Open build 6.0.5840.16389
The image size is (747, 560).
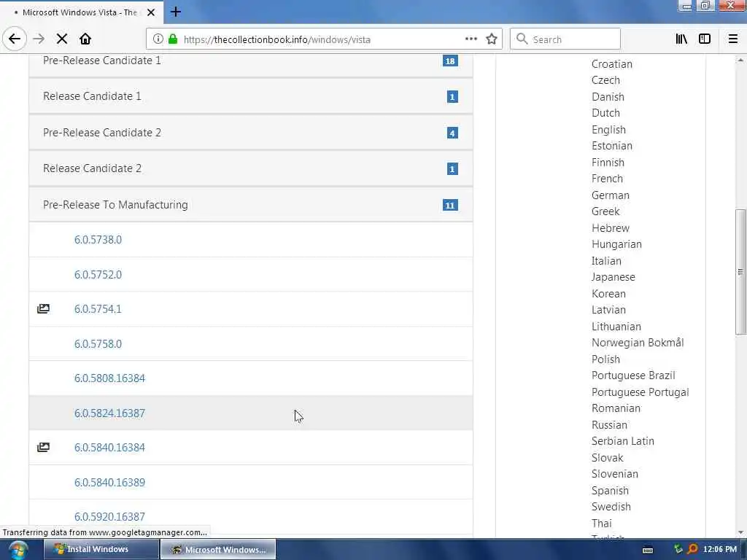(109, 482)
